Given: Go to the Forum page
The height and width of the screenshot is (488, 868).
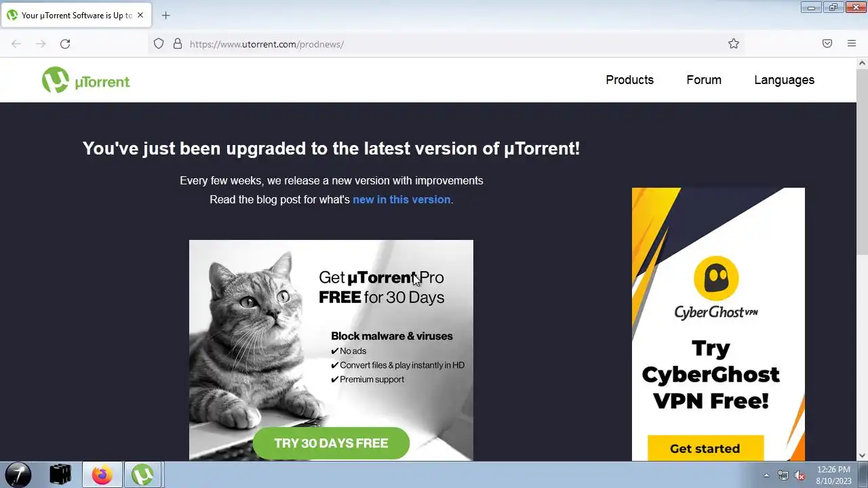Looking at the screenshot, I should (704, 80).
